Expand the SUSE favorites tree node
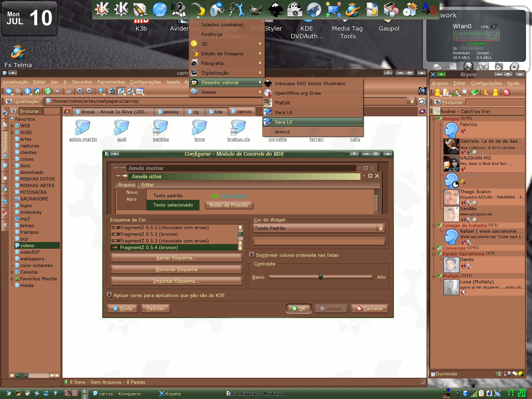The height and width of the screenshot is (399, 532). (x=12, y=132)
